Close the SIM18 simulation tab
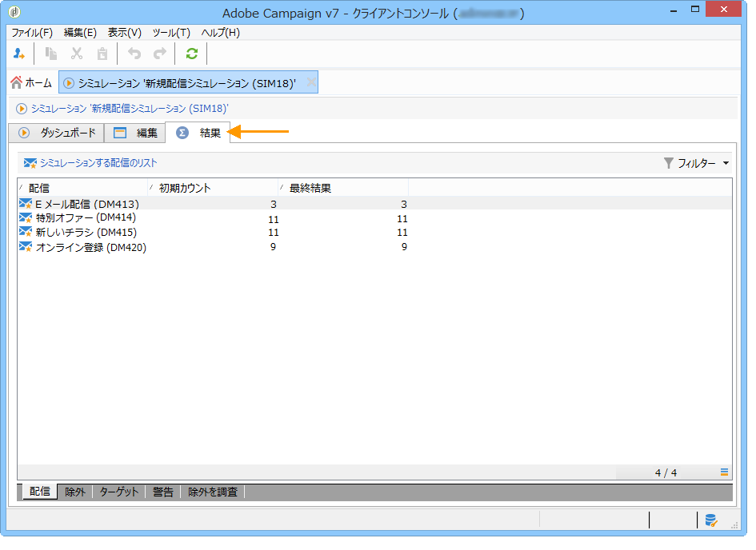The width and height of the screenshot is (756, 550). pos(311,82)
